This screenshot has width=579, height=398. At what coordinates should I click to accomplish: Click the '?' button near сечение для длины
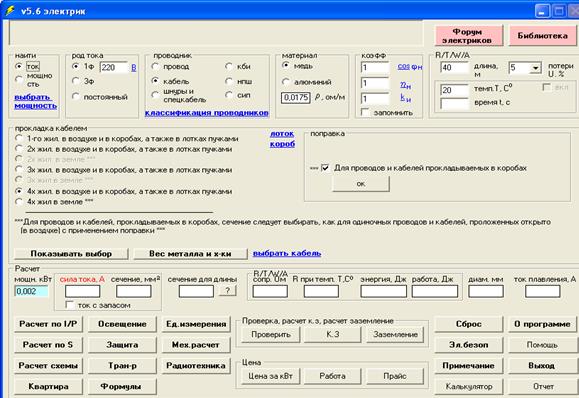click(x=227, y=291)
